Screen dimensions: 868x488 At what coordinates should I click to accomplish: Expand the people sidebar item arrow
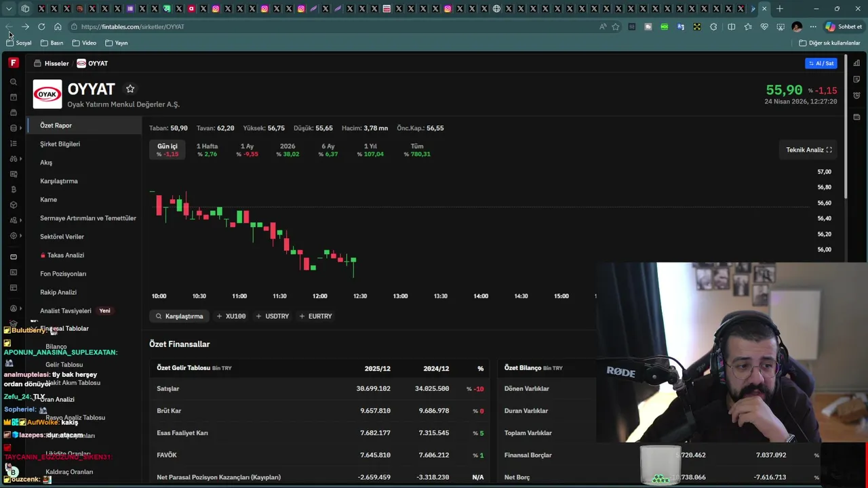pos(20,220)
